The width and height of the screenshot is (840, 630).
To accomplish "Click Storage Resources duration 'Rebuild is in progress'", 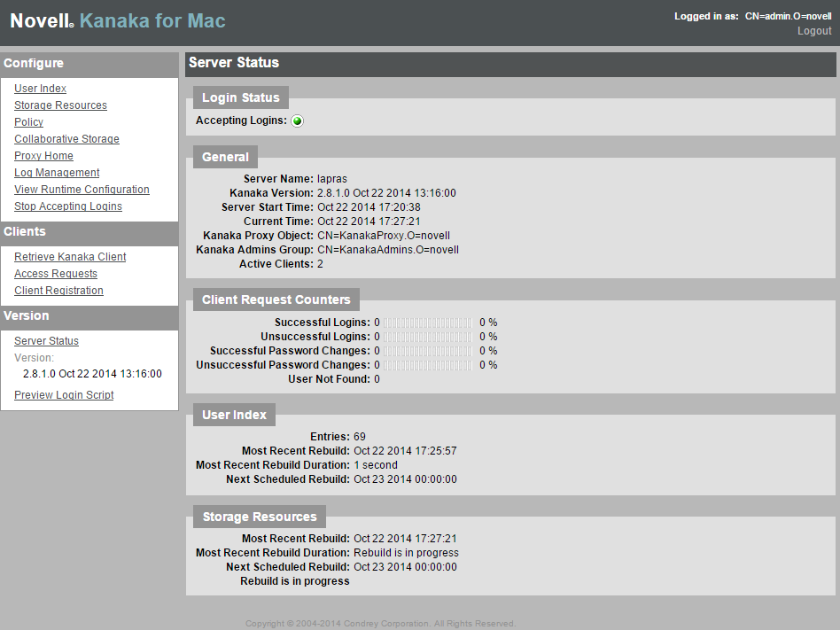I will click(x=406, y=553).
